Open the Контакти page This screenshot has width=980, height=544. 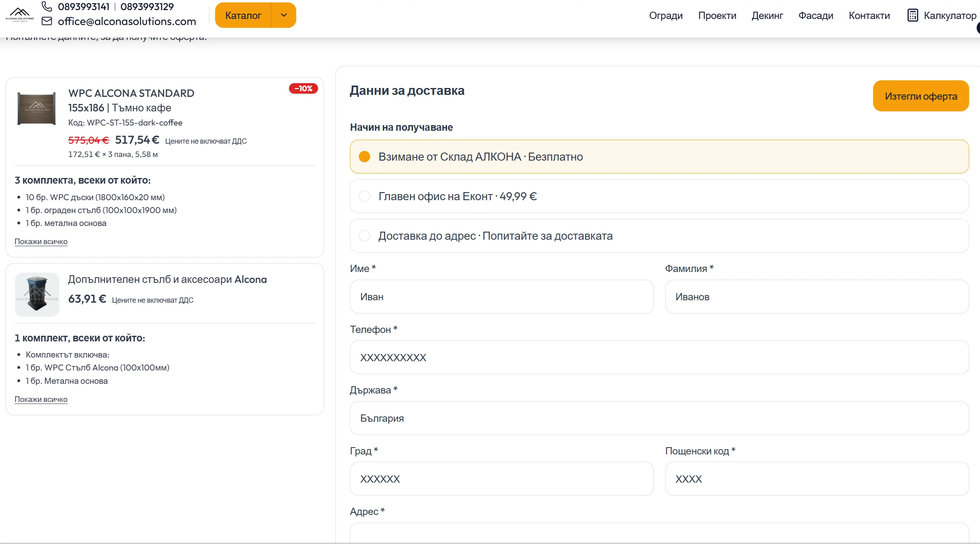tap(869, 15)
